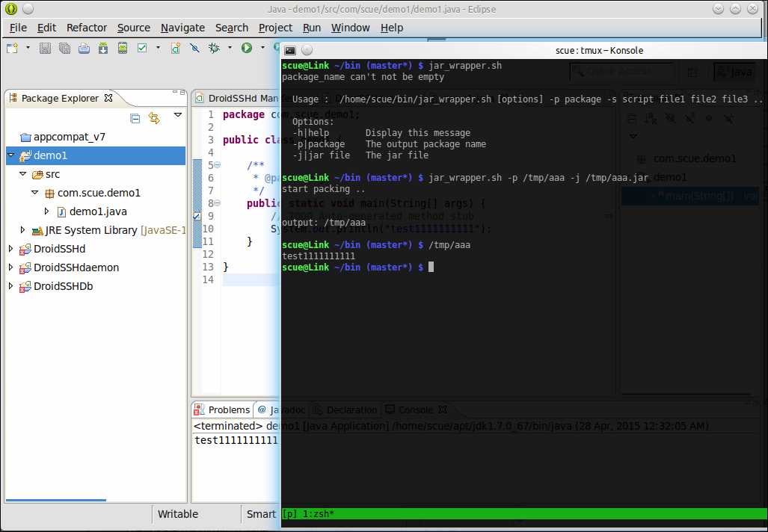
Task: Click the Print toolbar icon
Action: (x=84, y=48)
